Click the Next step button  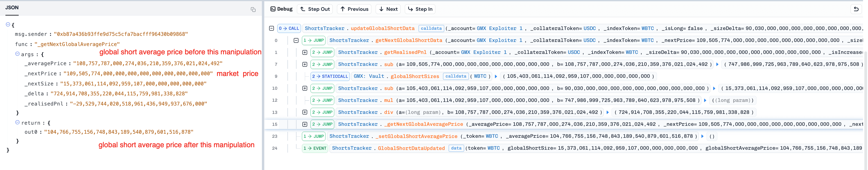click(x=388, y=9)
